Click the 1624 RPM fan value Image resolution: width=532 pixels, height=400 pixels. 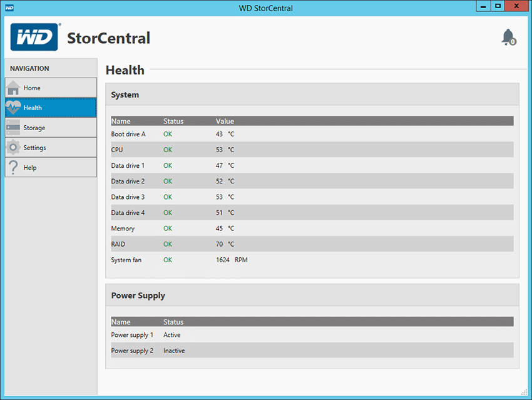coord(232,260)
